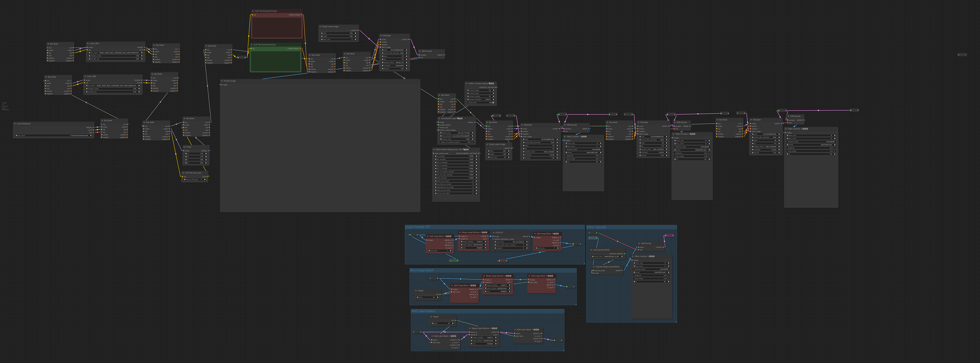
Task: Click the CLIP Set Last Layer collapse dot
Action: [x=183, y=173]
